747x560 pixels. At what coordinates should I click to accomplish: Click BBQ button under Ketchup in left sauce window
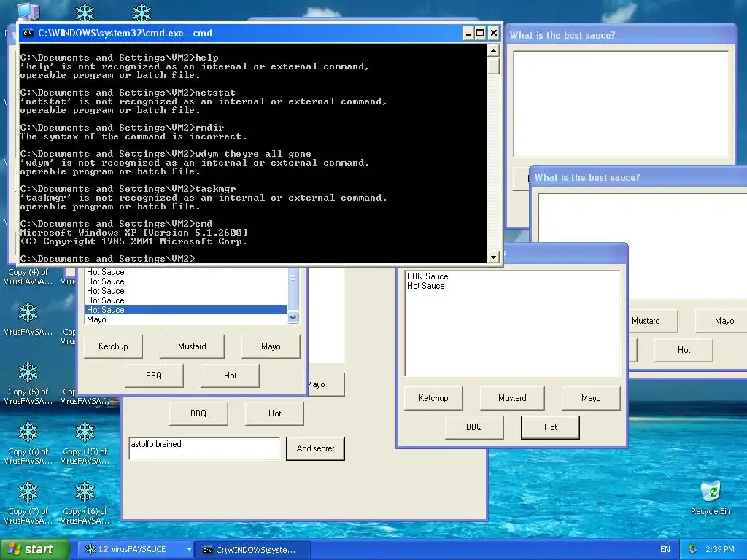[x=154, y=376]
